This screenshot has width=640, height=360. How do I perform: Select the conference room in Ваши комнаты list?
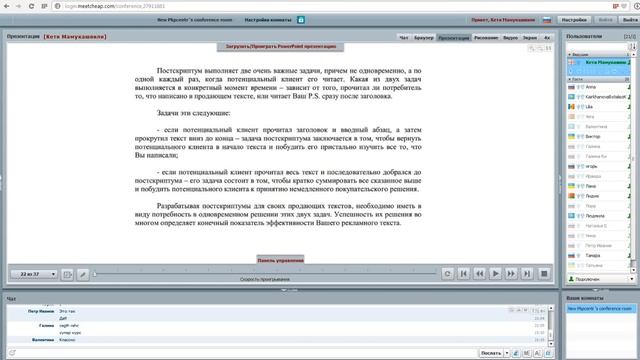click(x=601, y=309)
